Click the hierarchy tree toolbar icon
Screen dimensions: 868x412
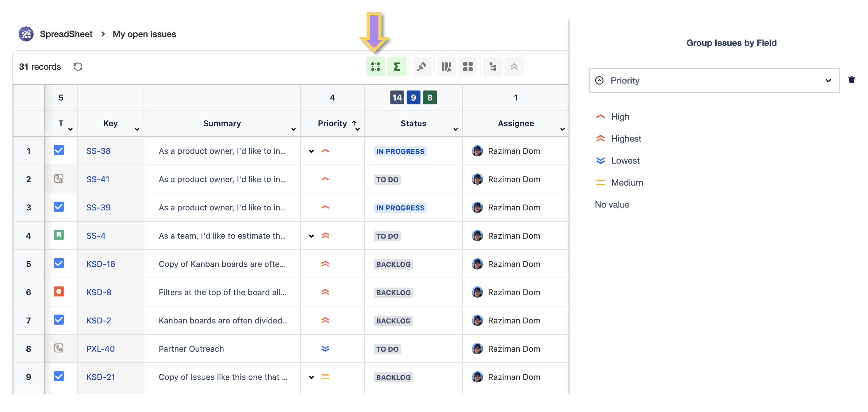(x=493, y=67)
